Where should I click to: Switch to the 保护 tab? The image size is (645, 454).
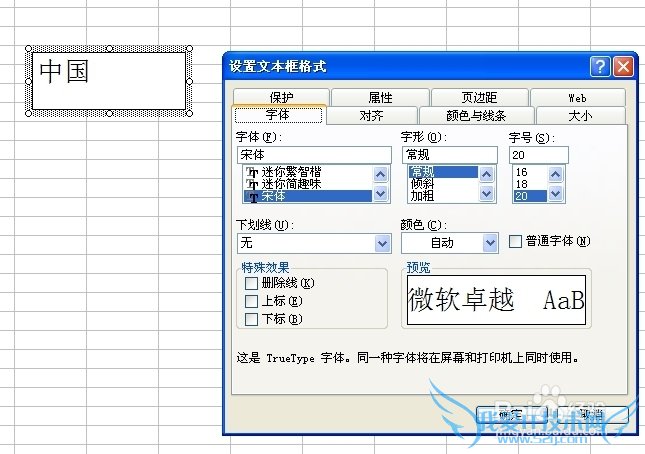tap(281, 97)
